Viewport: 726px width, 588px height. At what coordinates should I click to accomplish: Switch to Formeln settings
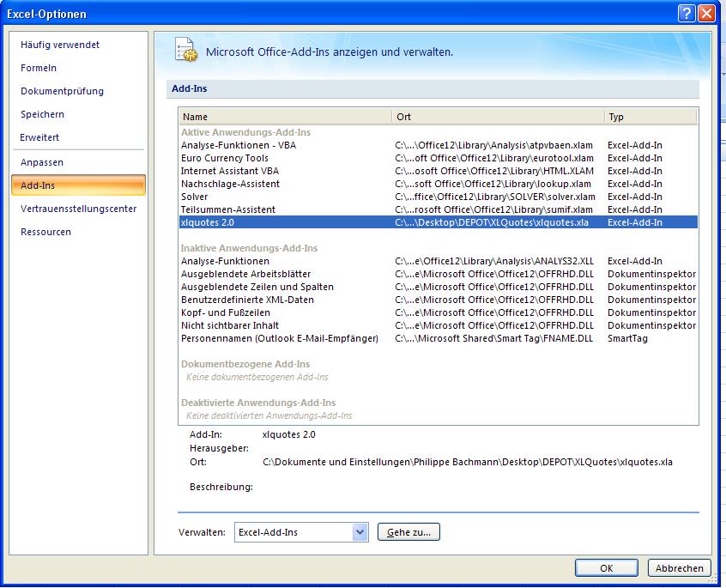pyautogui.click(x=39, y=68)
